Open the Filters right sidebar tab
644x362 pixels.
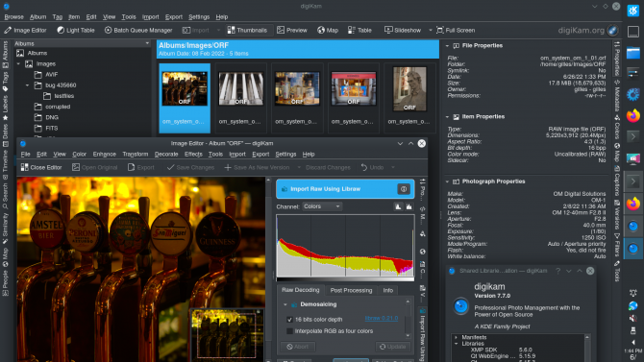click(x=617, y=245)
